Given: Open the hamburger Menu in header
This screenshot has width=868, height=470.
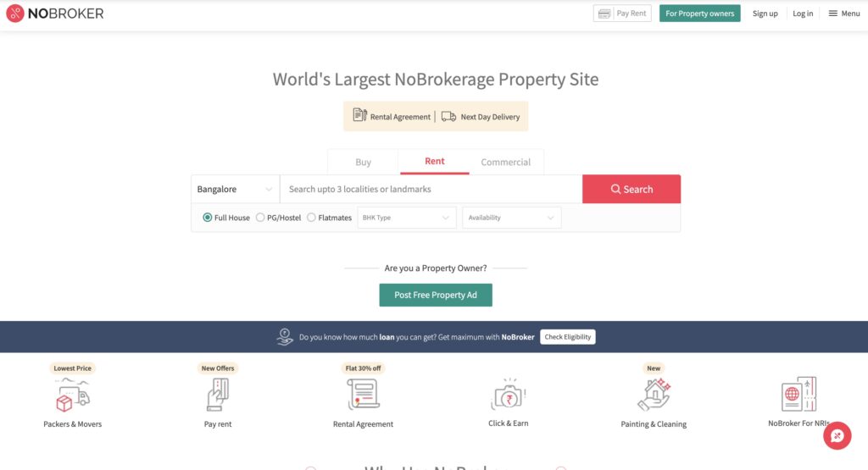Looking at the screenshot, I should click(843, 14).
